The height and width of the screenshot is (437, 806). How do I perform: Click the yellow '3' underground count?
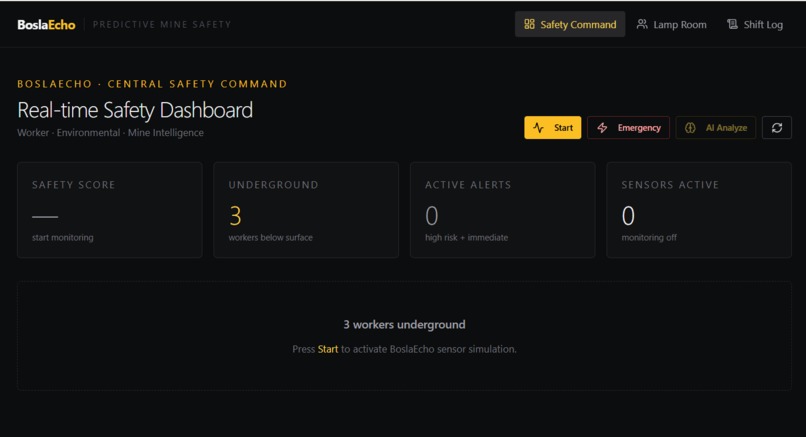click(235, 216)
